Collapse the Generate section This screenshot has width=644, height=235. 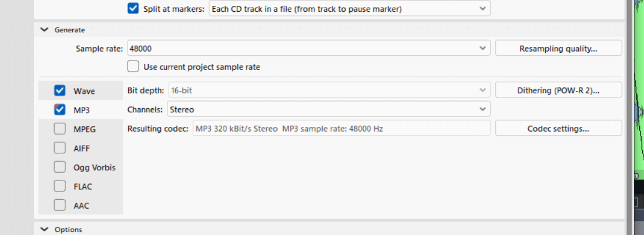44,30
